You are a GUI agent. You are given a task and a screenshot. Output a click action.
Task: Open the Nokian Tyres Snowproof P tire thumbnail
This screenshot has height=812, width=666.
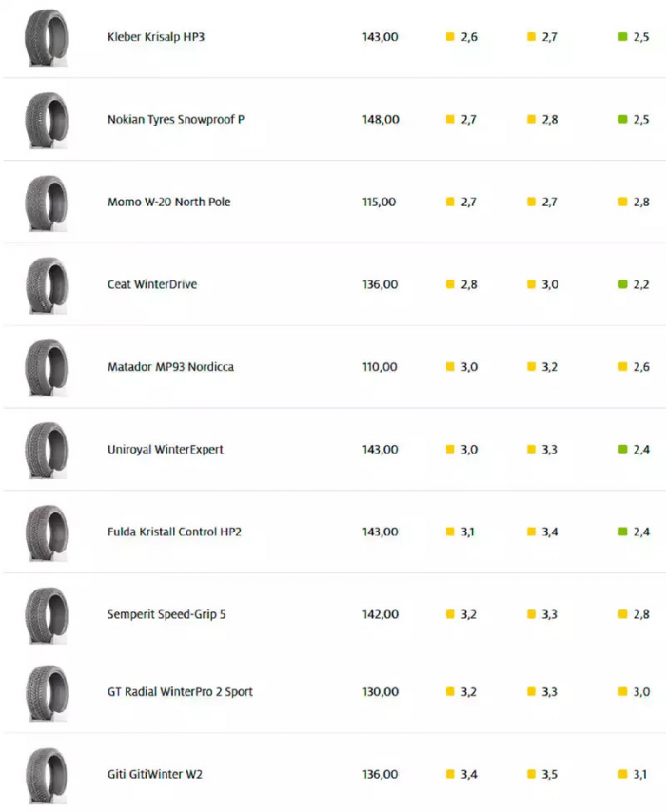[x=47, y=121]
